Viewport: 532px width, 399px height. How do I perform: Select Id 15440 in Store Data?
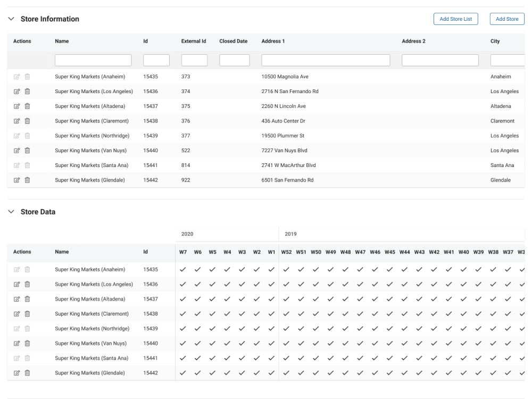(151, 343)
